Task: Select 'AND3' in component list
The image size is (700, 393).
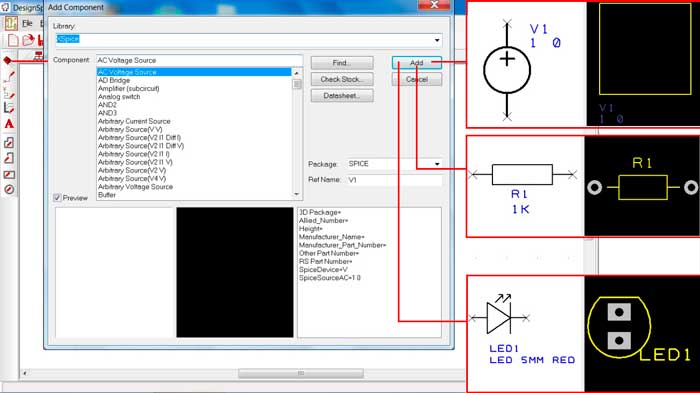Action: [x=107, y=113]
